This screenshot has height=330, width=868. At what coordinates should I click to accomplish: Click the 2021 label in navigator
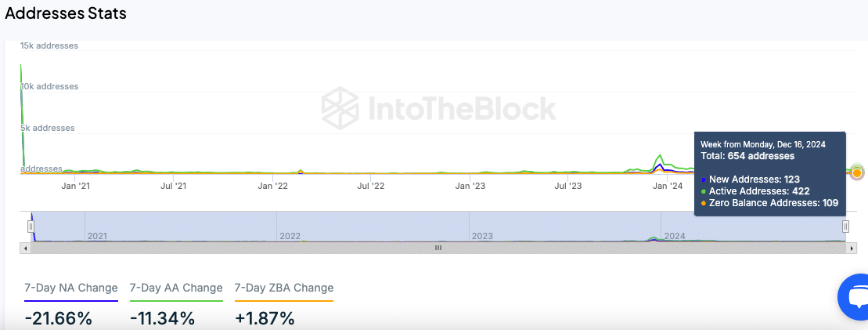click(x=97, y=236)
